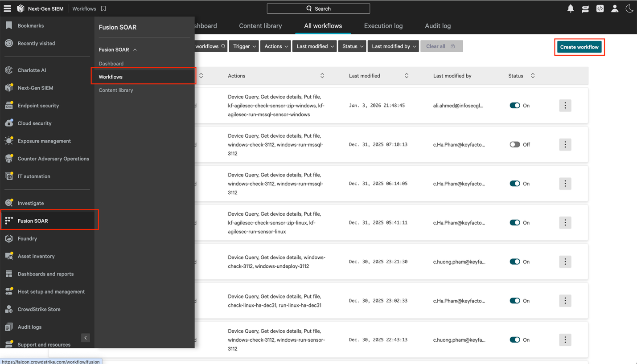637x364 pixels.
Task: Collapse the sidebar with the arrow button
Action: (85, 337)
